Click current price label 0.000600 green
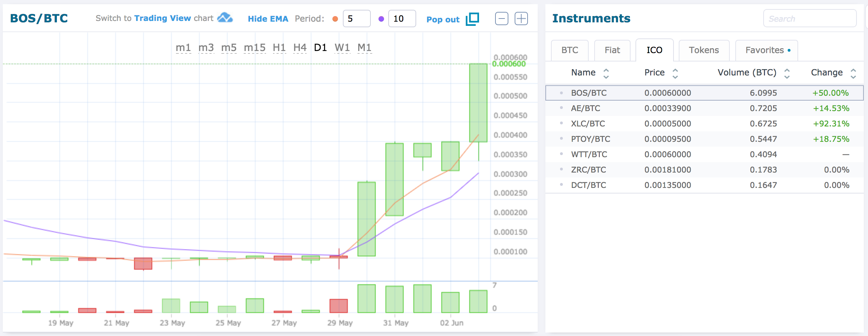868x336 pixels. click(x=509, y=64)
